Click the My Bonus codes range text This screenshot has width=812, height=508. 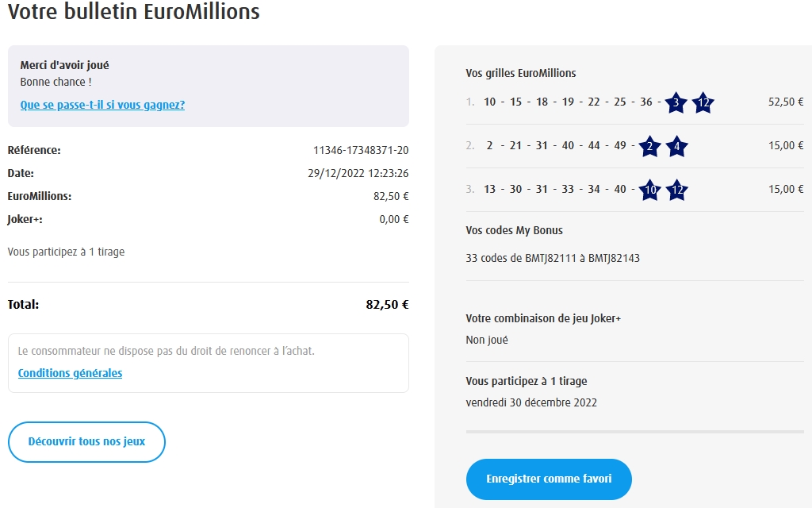click(553, 258)
